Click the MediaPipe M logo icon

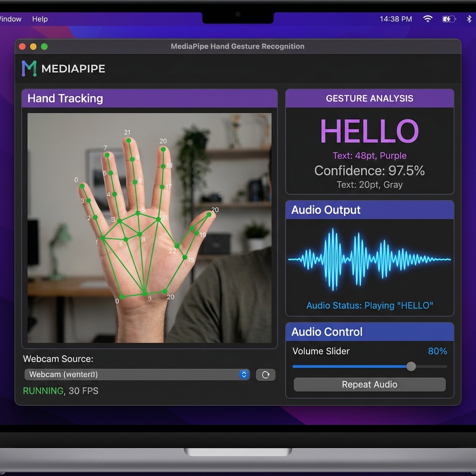point(29,68)
